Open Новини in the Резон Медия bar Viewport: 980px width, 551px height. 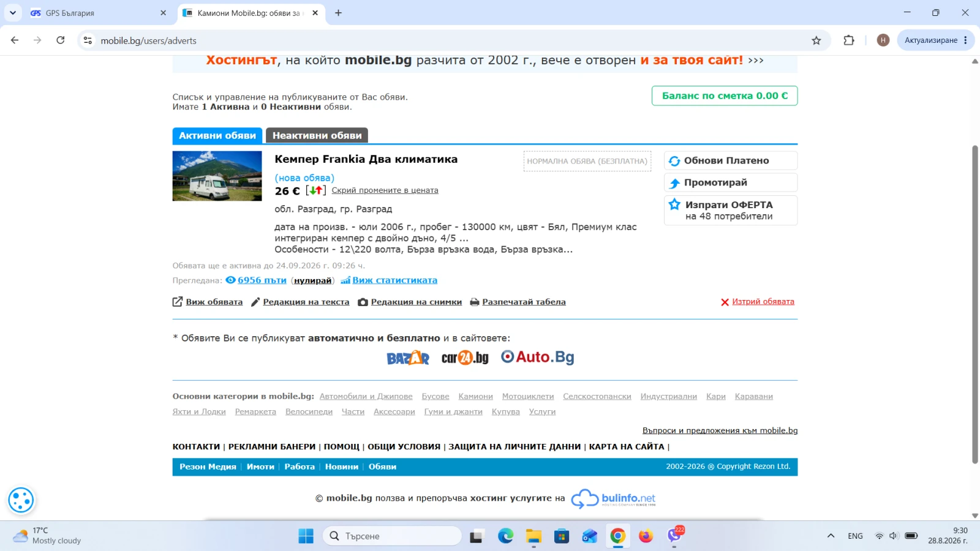(342, 467)
